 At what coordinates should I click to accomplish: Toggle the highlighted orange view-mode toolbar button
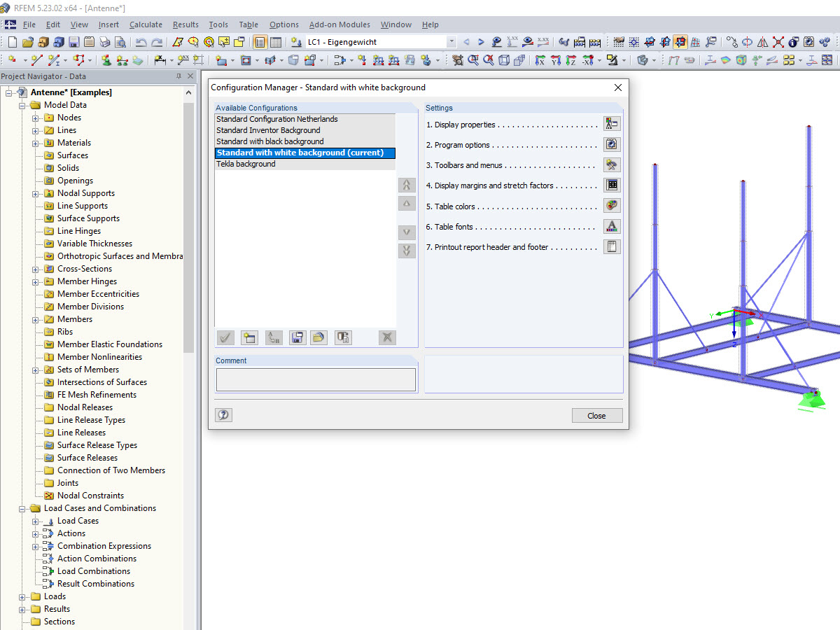coord(680,43)
